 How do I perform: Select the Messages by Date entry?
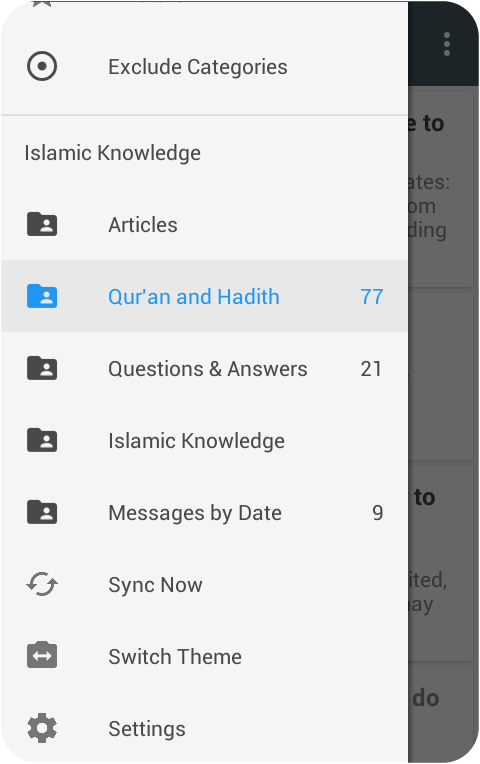click(204, 513)
